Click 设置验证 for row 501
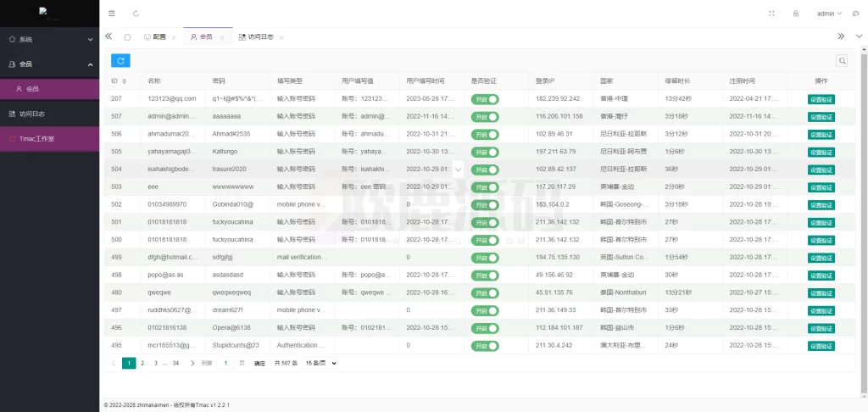 click(821, 223)
